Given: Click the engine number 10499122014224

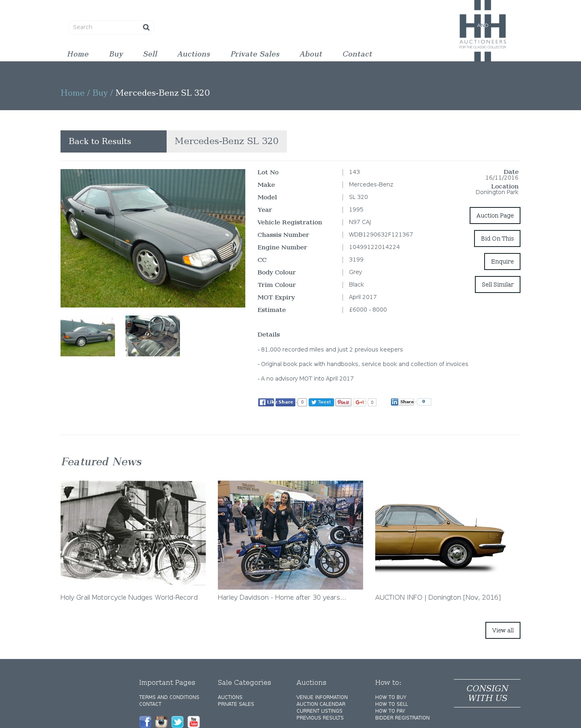Looking at the screenshot, I should point(374,247).
